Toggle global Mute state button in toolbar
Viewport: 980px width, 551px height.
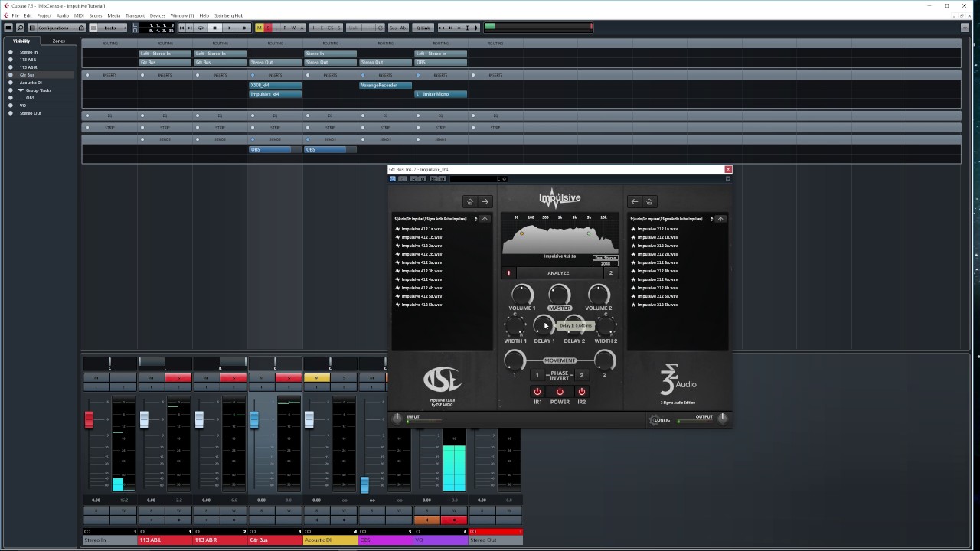tap(259, 28)
